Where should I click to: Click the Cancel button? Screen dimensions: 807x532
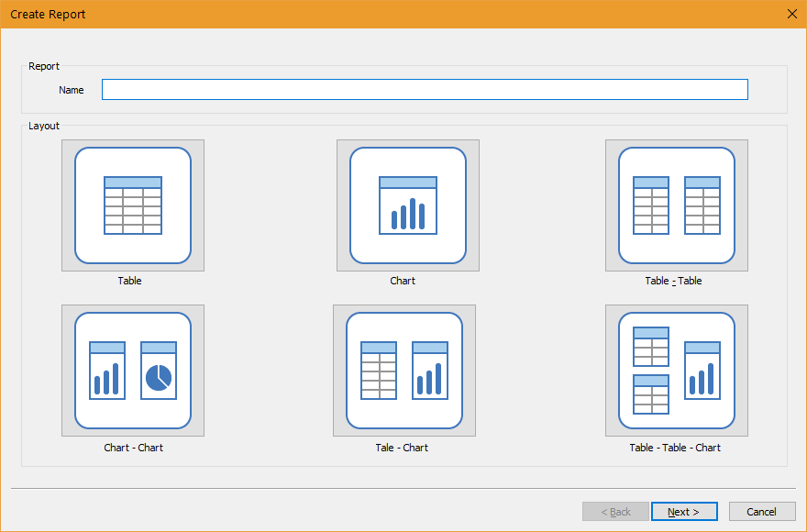[x=762, y=511]
